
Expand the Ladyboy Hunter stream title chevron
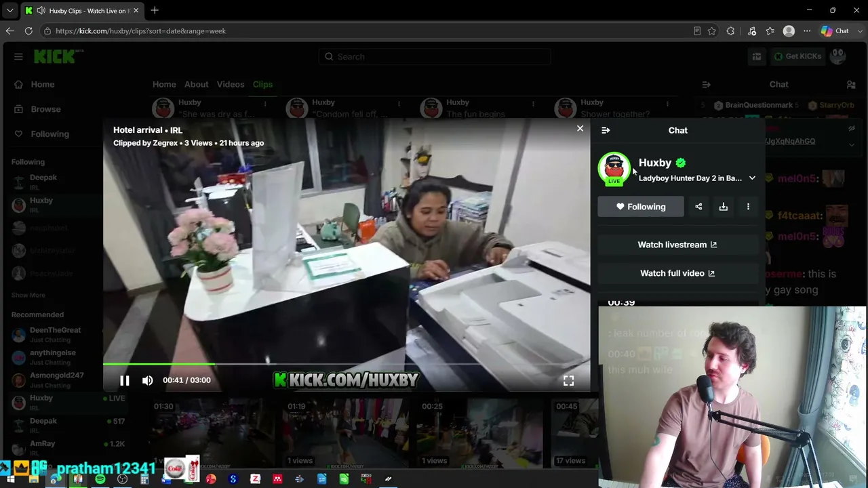[x=752, y=178]
